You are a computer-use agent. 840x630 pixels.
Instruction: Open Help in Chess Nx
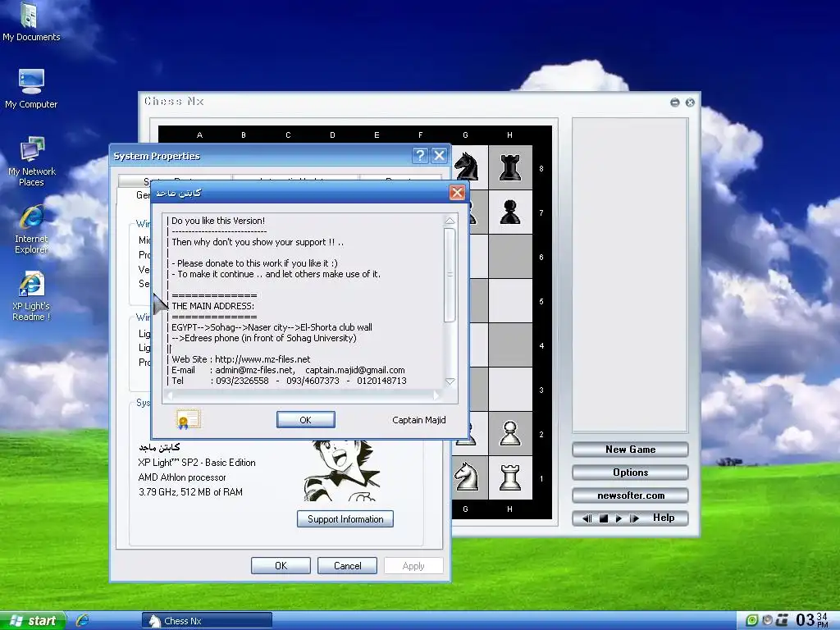[x=663, y=518]
